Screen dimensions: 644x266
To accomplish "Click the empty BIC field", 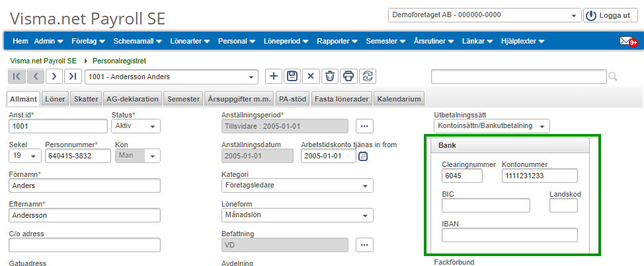I will coord(486,205).
